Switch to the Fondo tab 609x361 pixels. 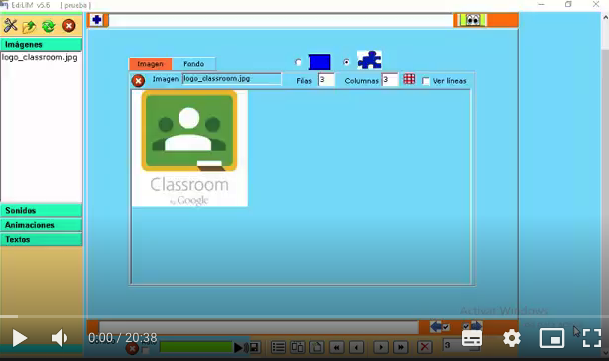193,64
